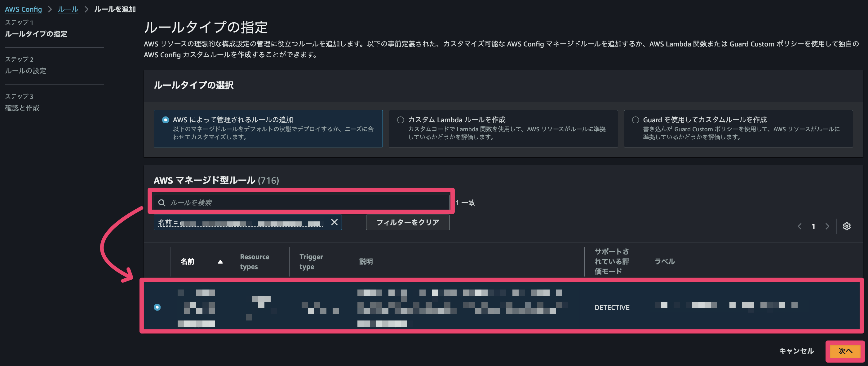Sort the table by the 名前 column arrow

[221, 261]
